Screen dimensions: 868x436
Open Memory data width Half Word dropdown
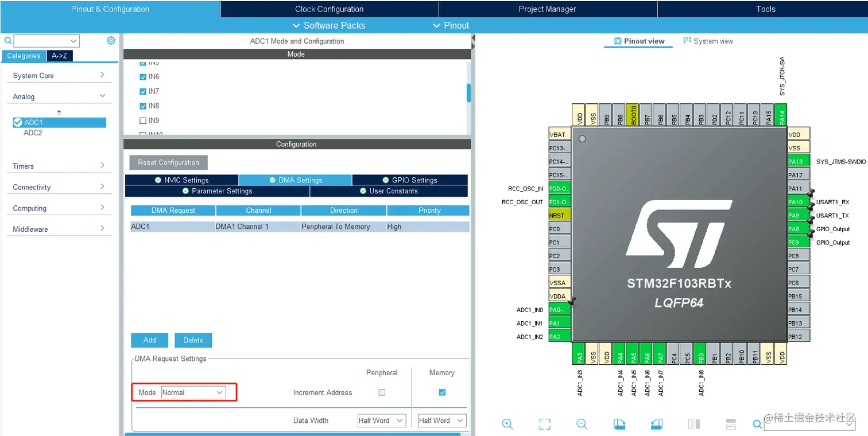(442, 421)
